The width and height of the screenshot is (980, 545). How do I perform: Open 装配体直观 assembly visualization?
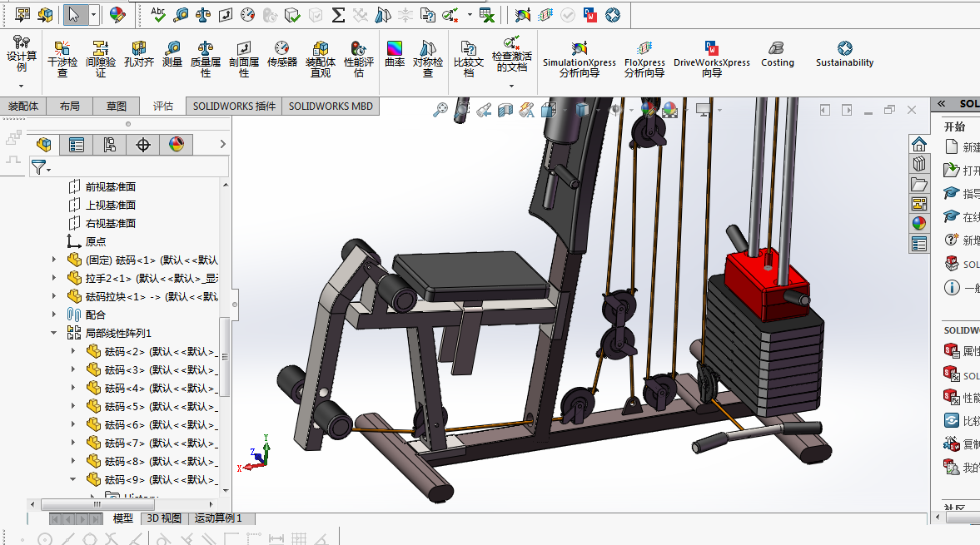click(x=321, y=59)
